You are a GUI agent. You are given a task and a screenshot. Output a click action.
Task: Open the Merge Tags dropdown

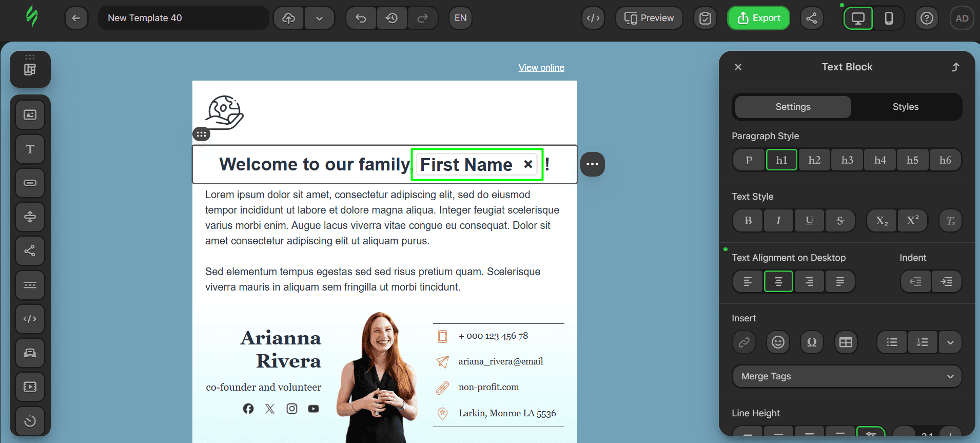(847, 376)
